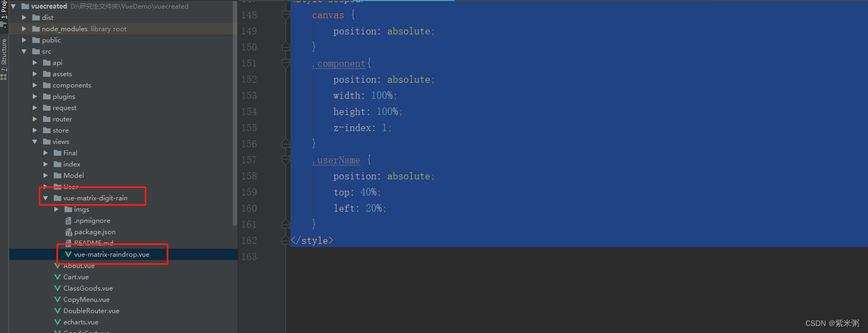
Task: Click the Vue icon beside Cart.vue
Action: pyautogui.click(x=58, y=277)
